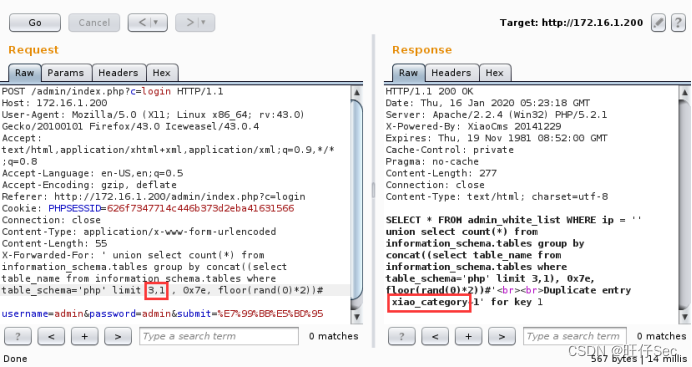The height and width of the screenshot is (367, 692).
Task: Go to next request in history
Action: pos(195,22)
